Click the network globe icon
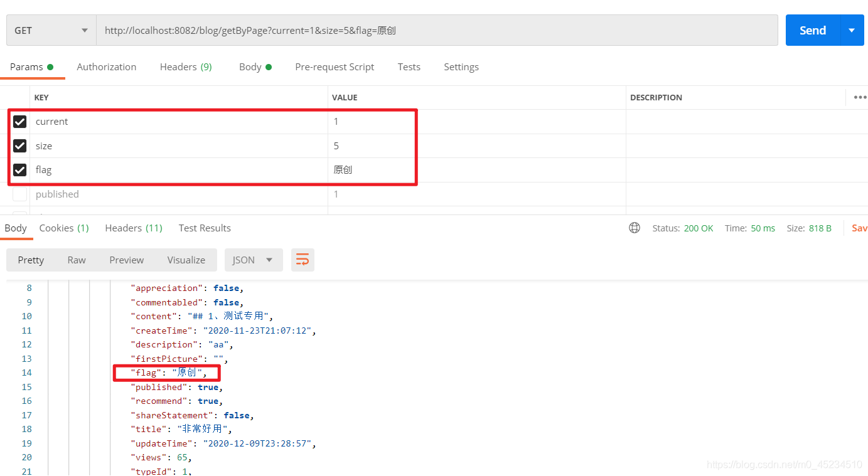 tap(635, 228)
